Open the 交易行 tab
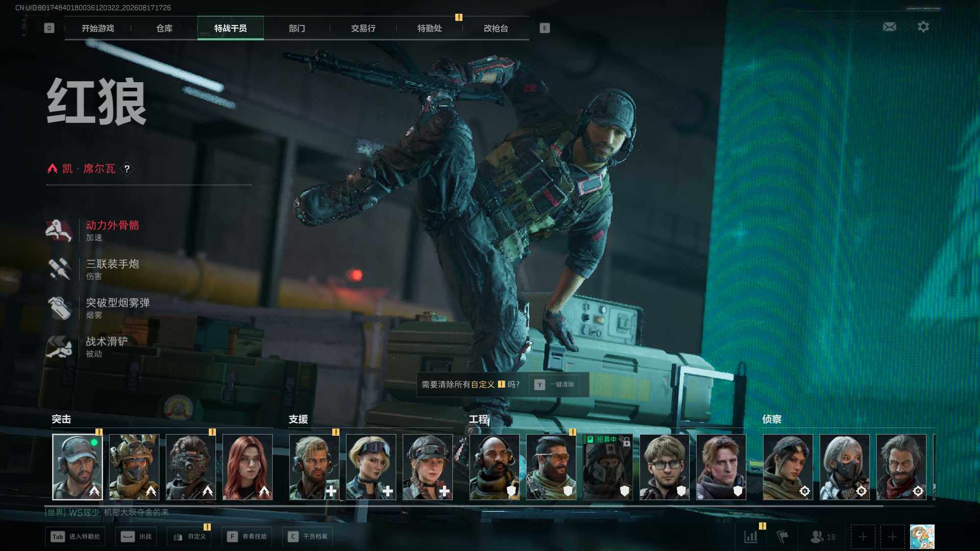The image size is (980, 551). 363,28
